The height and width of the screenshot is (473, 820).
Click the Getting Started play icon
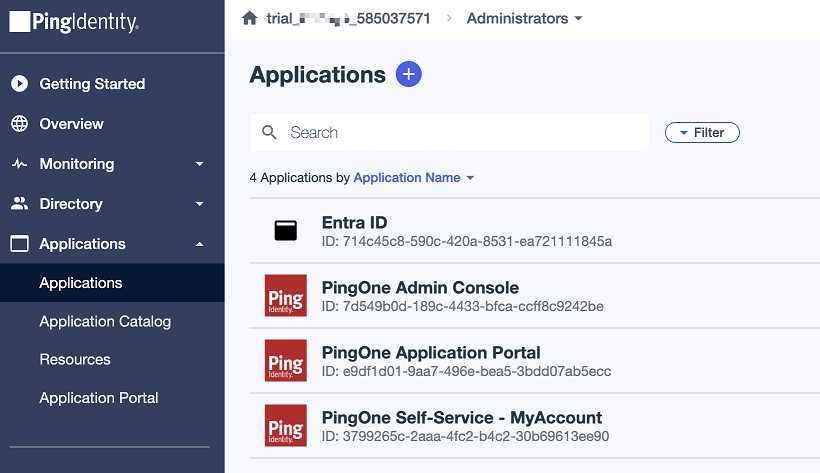click(x=19, y=84)
